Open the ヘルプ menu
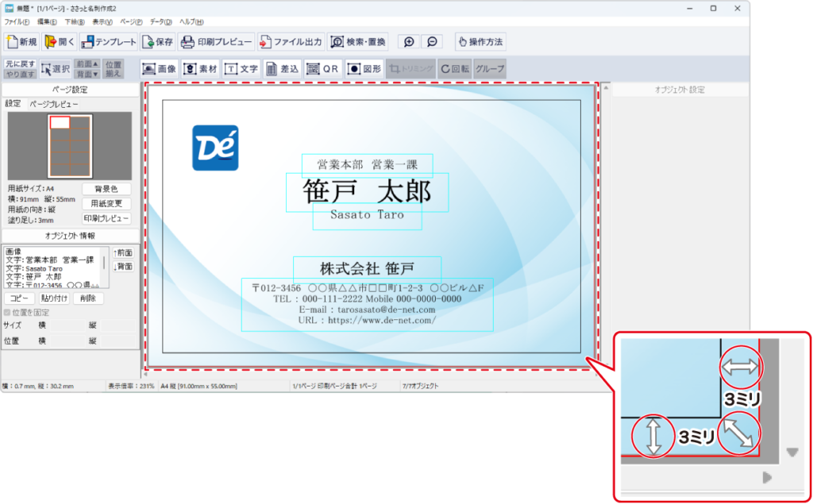 point(191,21)
